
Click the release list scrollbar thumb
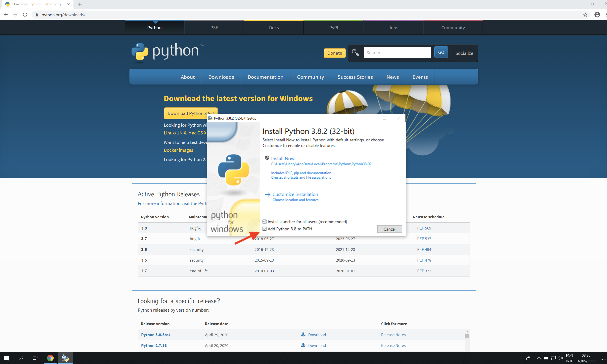[467, 336]
